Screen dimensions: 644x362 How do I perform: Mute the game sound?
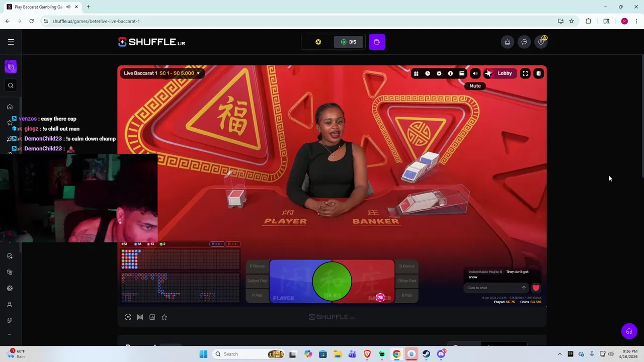pos(475,73)
